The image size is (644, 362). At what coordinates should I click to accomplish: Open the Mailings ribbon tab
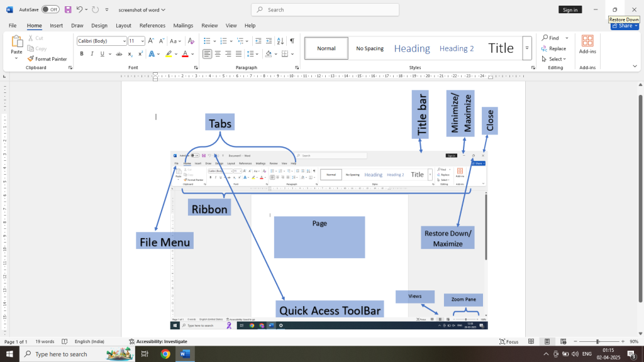[x=183, y=25]
